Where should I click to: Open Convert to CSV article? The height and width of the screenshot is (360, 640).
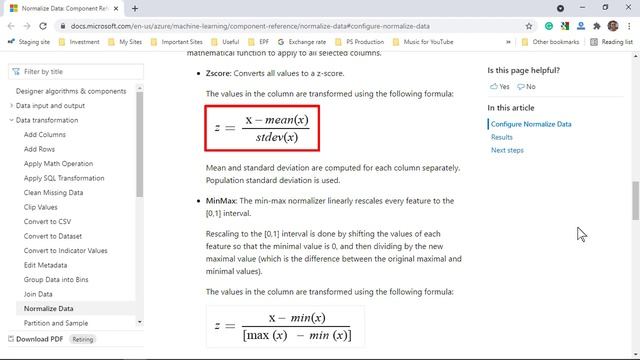47,222
